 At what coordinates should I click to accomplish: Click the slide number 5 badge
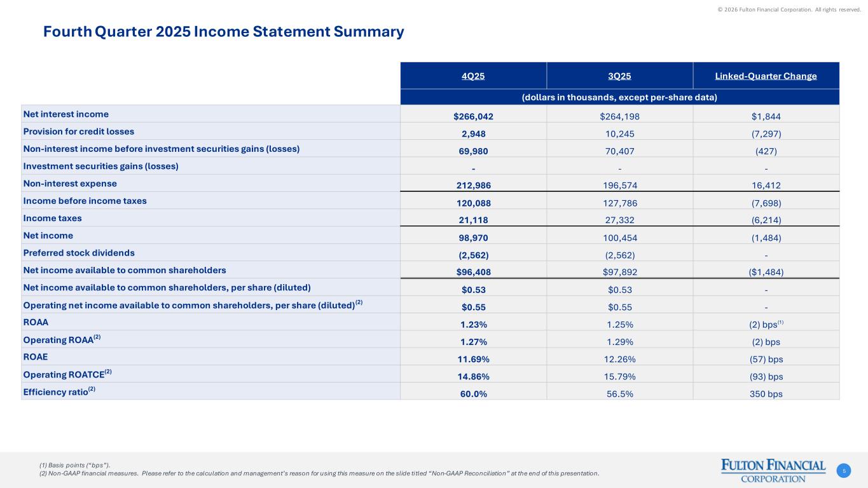coord(843,471)
